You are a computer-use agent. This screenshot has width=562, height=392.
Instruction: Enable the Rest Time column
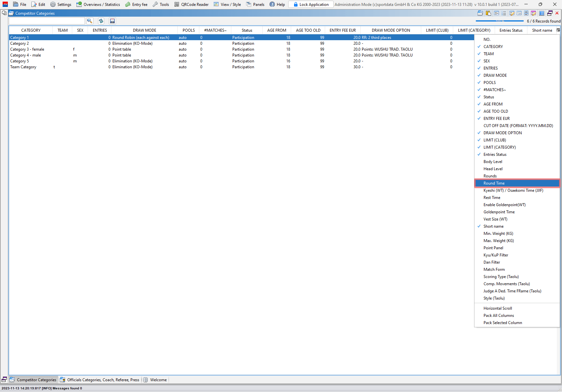492,198
